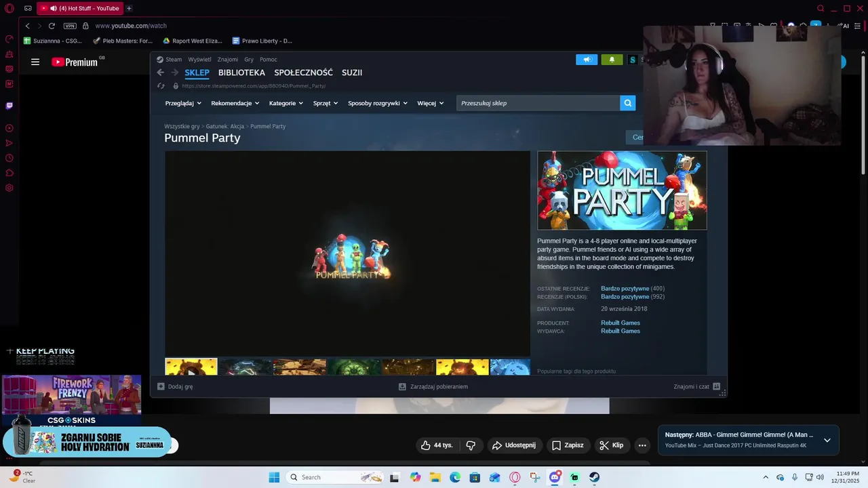Open Wszystkie gry breadcrumb link
This screenshot has width=868, height=488.
pyautogui.click(x=182, y=127)
